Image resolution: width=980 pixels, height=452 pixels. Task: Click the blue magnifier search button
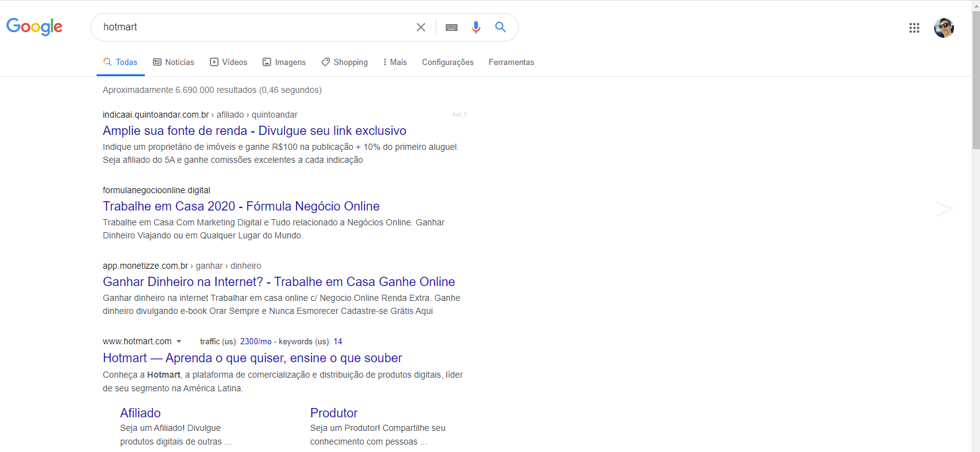(x=500, y=27)
